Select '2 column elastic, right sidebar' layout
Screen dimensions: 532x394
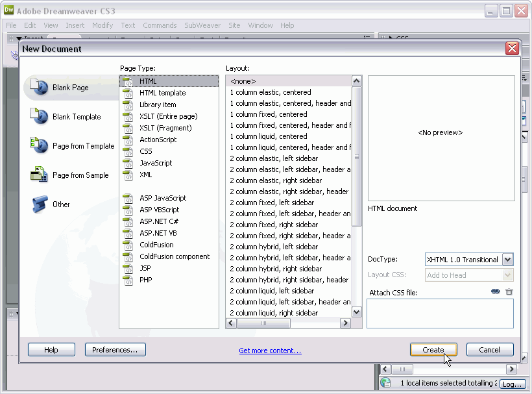pyautogui.click(x=289, y=180)
